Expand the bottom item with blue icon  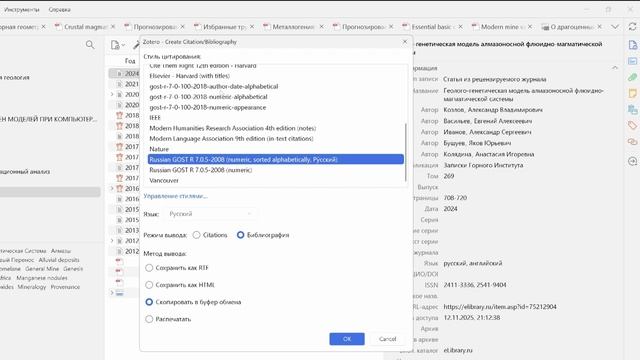112,293
